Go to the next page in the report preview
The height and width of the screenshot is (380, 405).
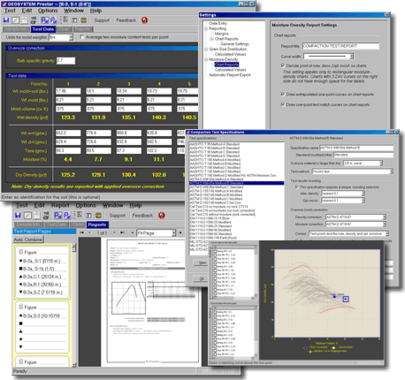tap(114, 233)
